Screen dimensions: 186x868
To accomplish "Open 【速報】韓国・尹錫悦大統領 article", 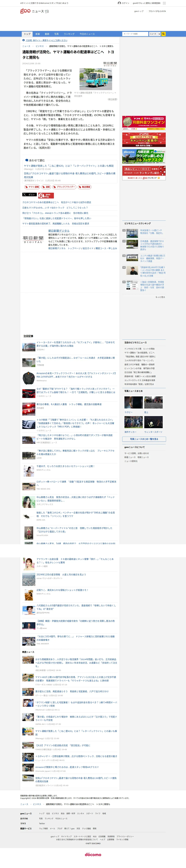I will point(76,623).
